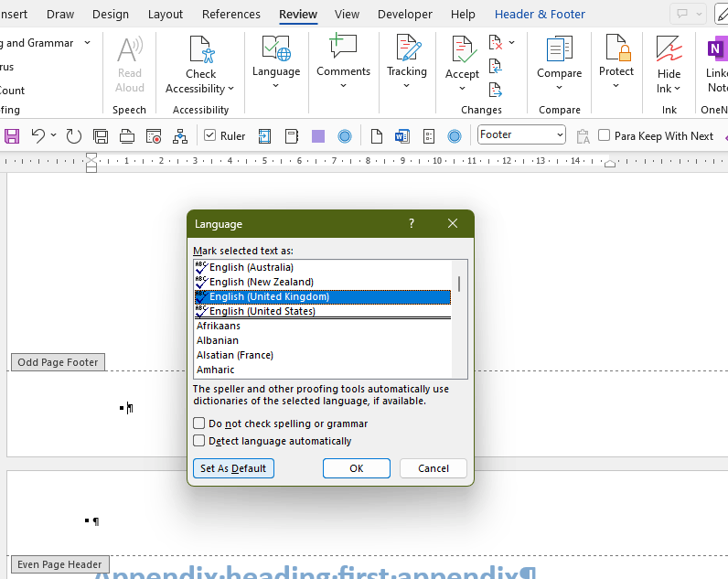Click the notebook page icon before purple square

pos(292,136)
